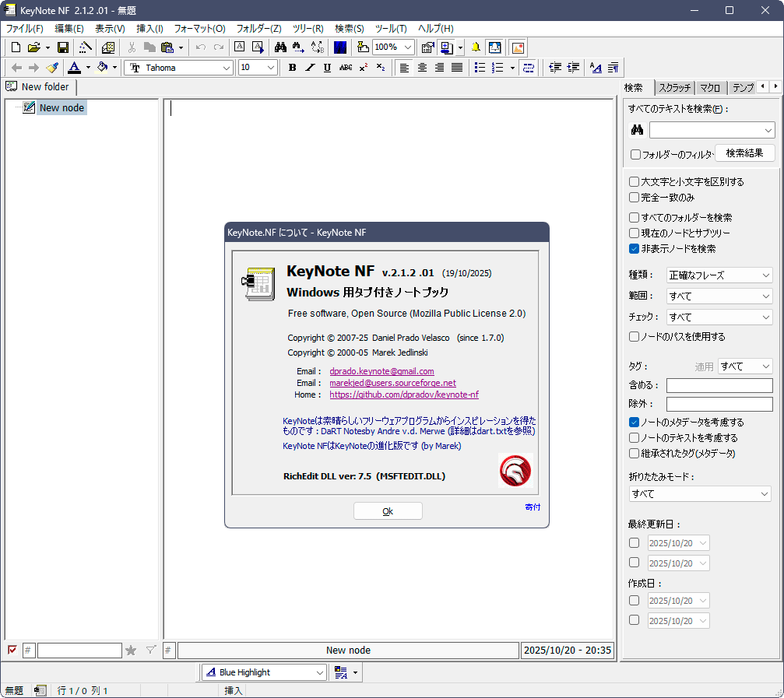Center align text
The width and height of the screenshot is (784, 698).
(422, 68)
